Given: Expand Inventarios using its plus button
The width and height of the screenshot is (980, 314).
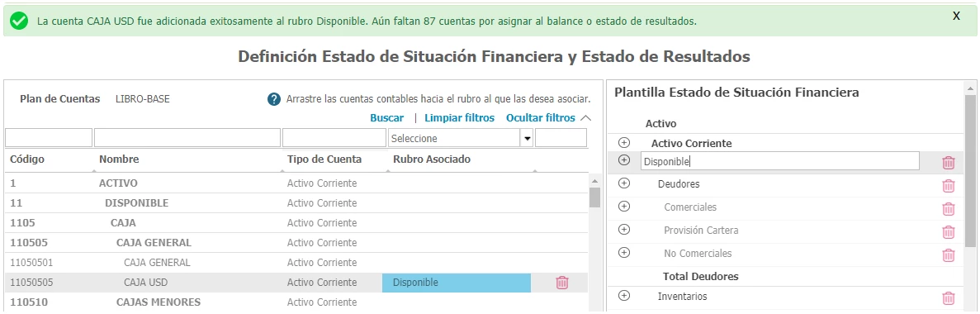Looking at the screenshot, I should point(624,295).
